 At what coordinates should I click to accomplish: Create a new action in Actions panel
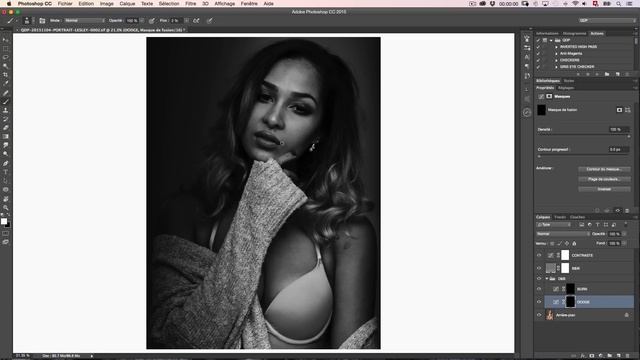click(618, 74)
